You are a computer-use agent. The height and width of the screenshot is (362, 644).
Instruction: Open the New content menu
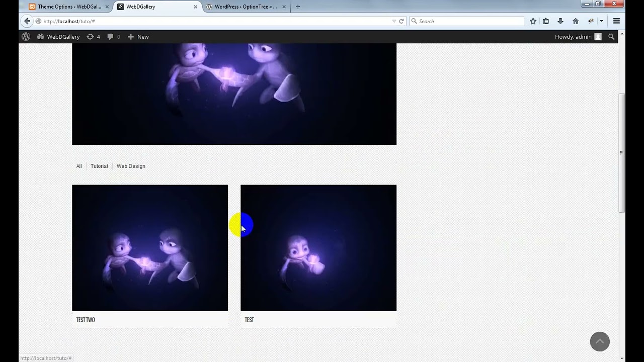click(x=138, y=37)
